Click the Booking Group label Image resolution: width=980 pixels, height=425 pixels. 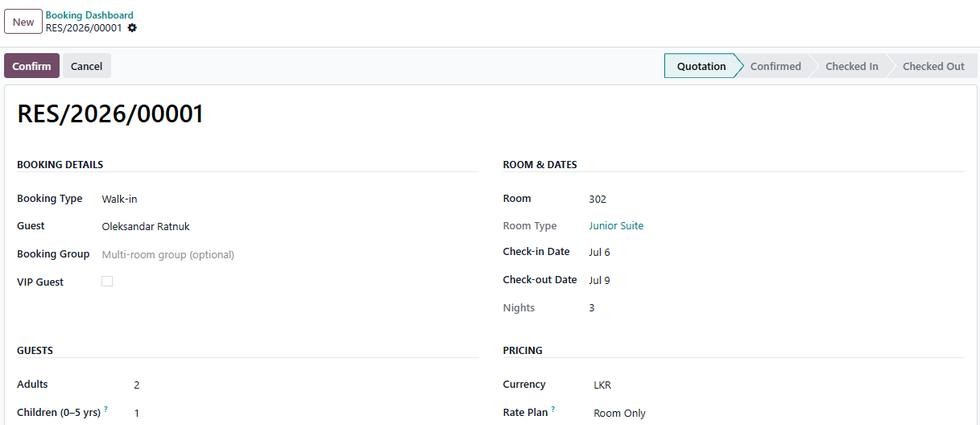click(x=53, y=254)
